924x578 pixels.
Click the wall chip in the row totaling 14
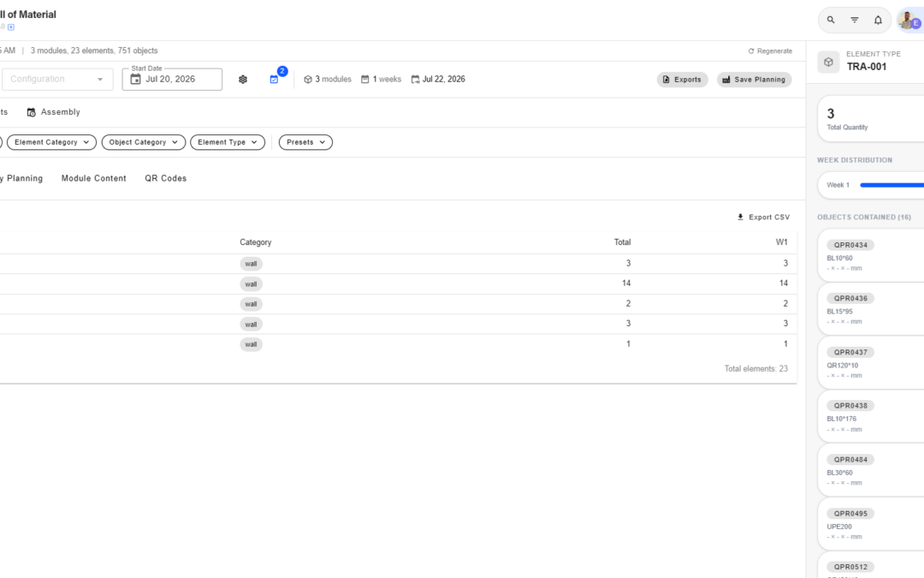[x=251, y=284]
